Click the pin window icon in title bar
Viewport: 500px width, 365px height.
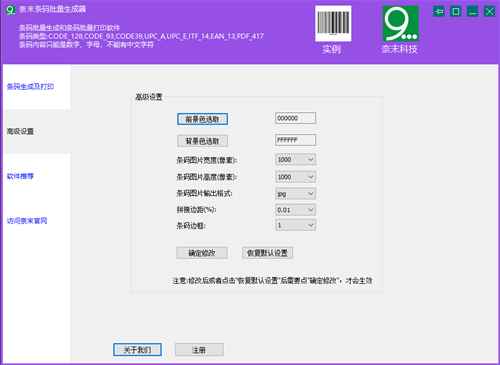439,11
